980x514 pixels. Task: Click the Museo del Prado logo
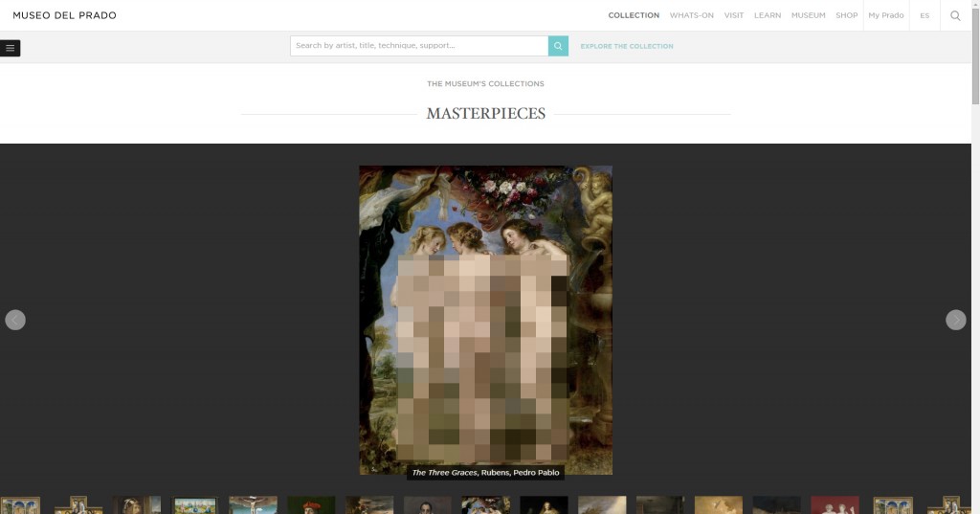point(64,15)
